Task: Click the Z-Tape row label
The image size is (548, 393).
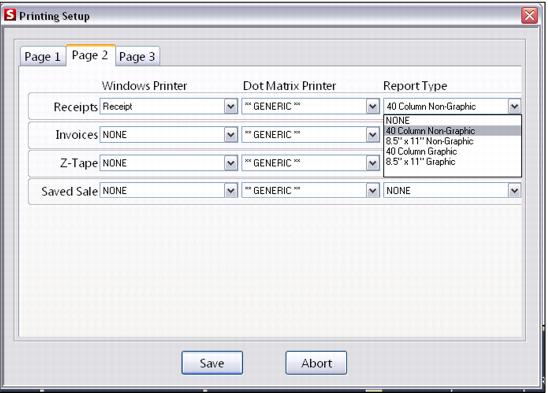Action: point(79,163)
